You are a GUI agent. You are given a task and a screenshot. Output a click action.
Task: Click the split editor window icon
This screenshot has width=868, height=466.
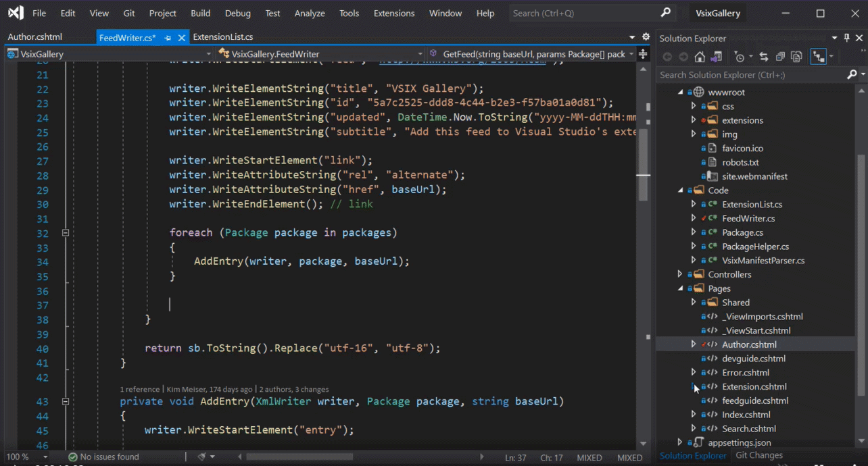[x=643, y=54]
